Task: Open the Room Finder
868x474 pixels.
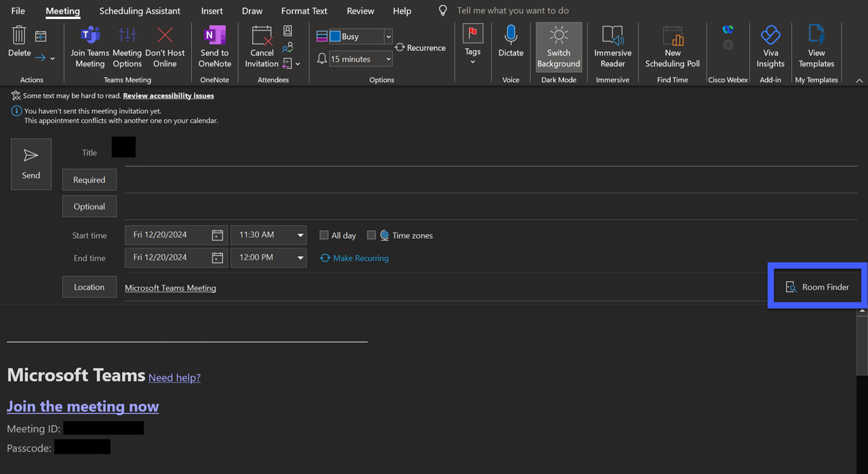Action: 817,287
